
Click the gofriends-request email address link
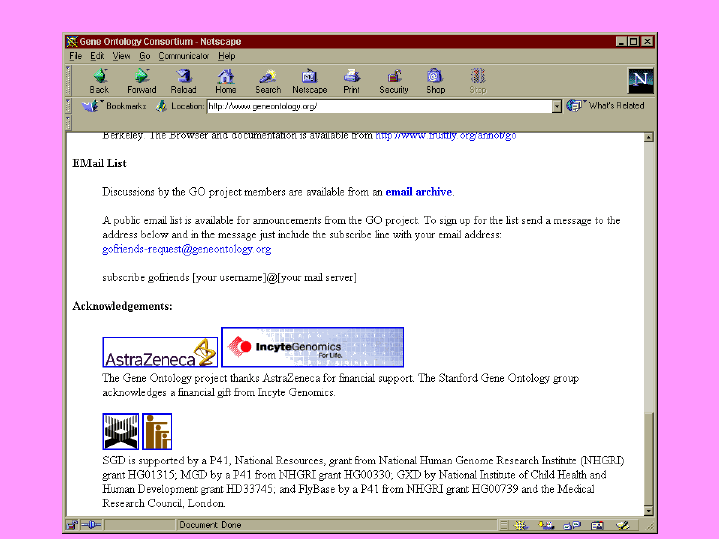(x=186, y=249)
